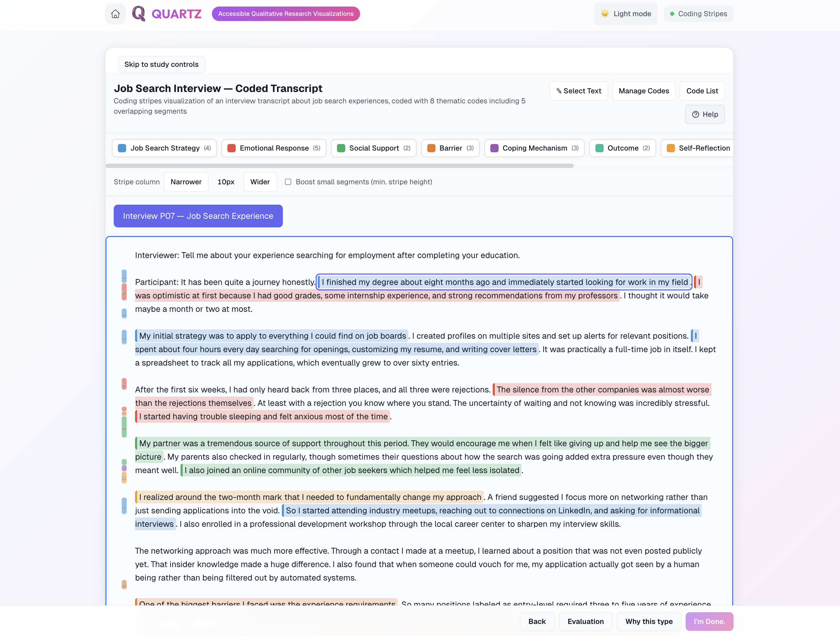Click red 'E' stripe beside 'After the first six weeks'

tap(124, 384)
